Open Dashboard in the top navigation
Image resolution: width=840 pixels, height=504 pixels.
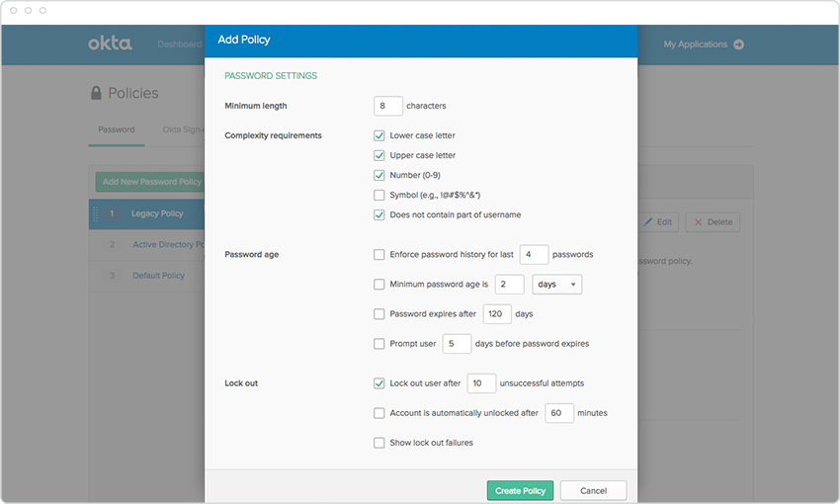(x=179, y=44)
